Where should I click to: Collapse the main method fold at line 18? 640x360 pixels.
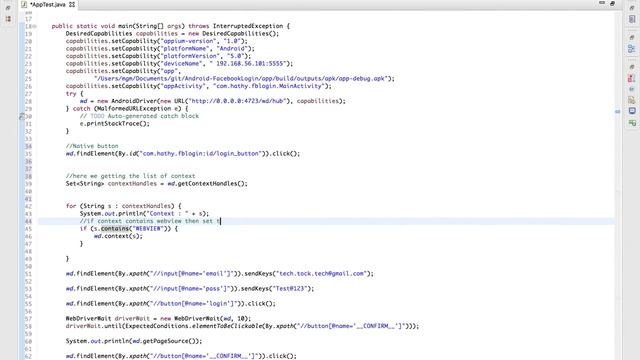pos(34,27)
